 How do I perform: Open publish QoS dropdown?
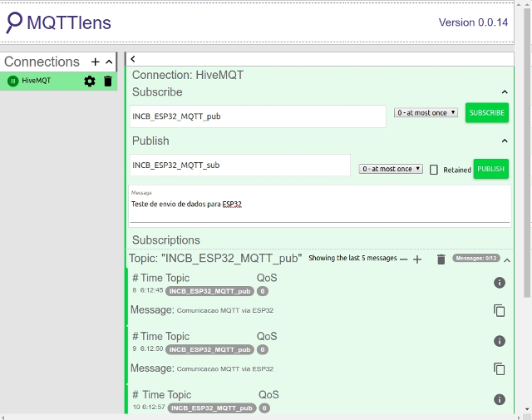point(391,169)
